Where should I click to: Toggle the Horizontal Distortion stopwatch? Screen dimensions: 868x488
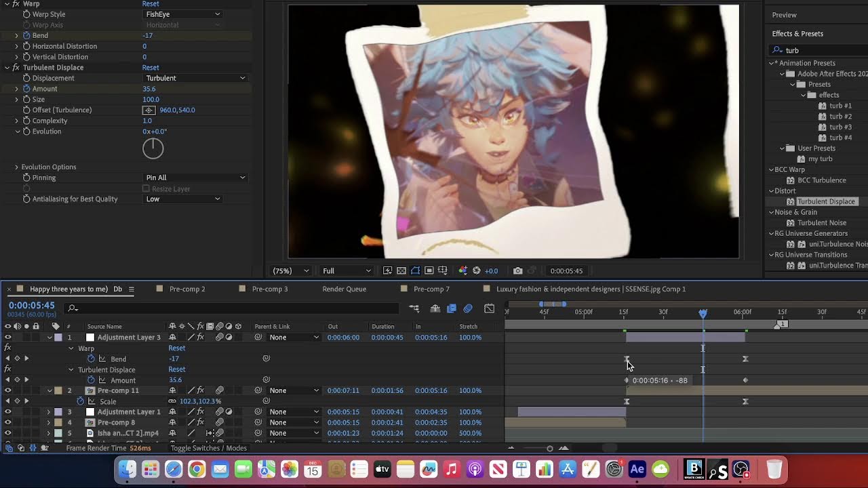[x=26, y=46]
